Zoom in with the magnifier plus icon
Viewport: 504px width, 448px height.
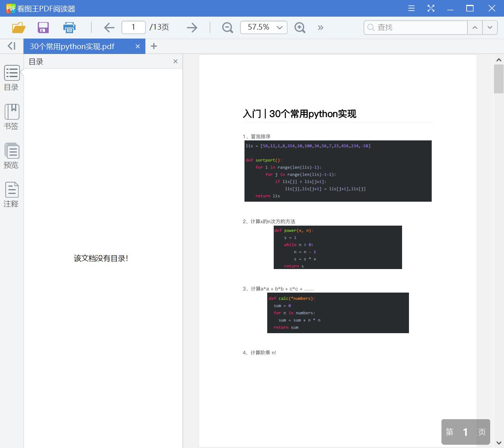(300, 27)
